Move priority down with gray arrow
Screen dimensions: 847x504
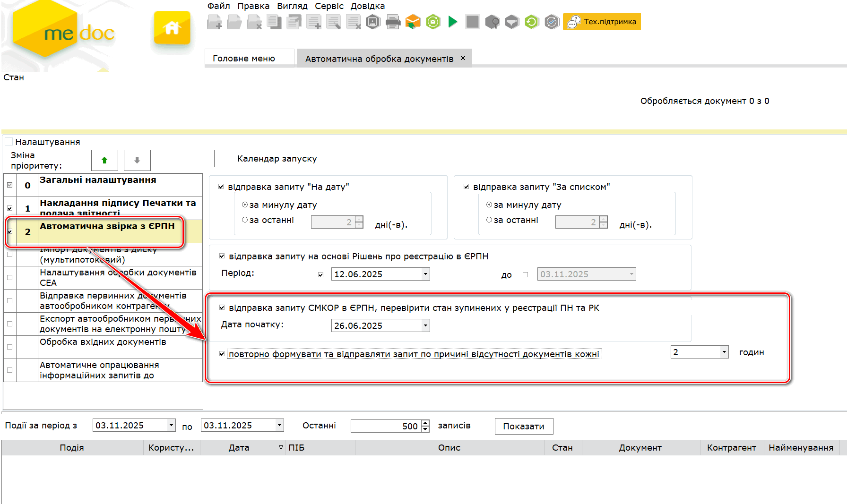point(137,160)
